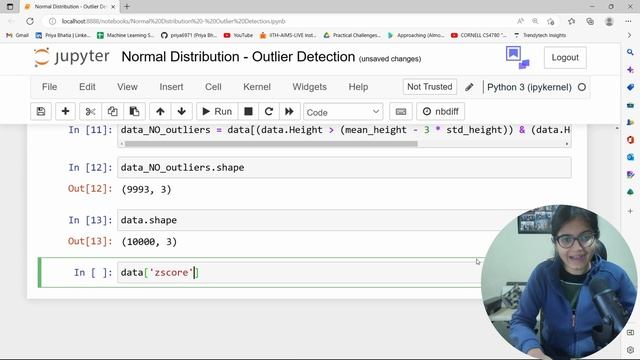Interrupt the kernel with stop icon
Viewport: 640px width, 360px height.
coord(248,111)
